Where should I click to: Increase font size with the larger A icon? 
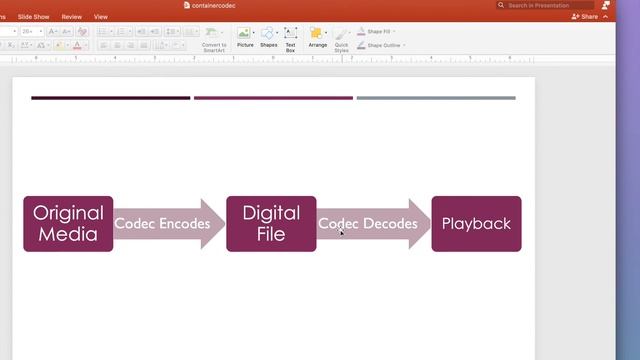click(53, 31)
